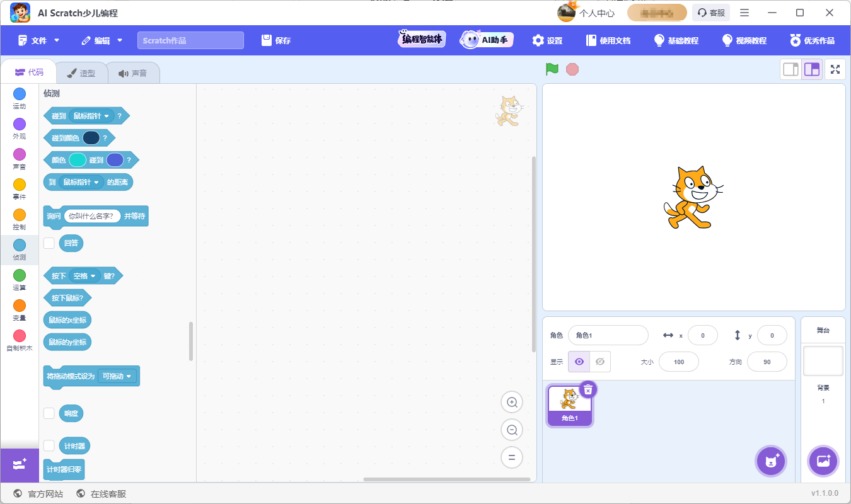Click the 大小 size field
The height and width of the screenshot is (504, 851).
(x=679, y=362)
